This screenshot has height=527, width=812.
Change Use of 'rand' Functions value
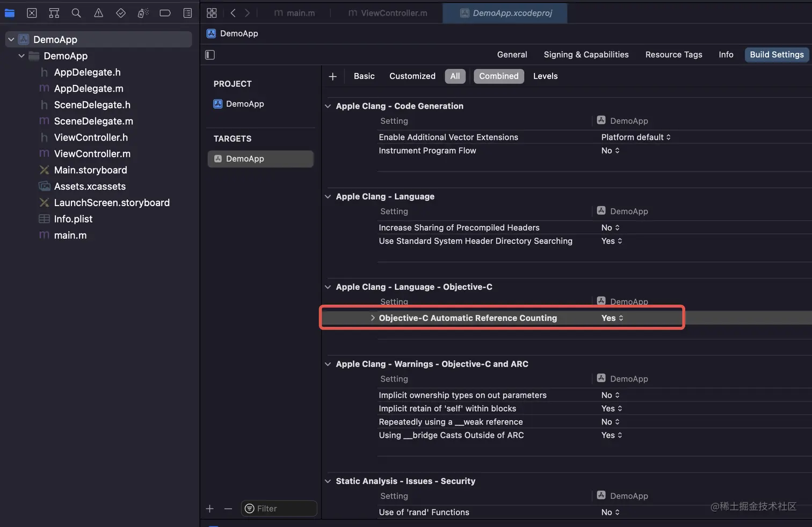click(611, 513)
